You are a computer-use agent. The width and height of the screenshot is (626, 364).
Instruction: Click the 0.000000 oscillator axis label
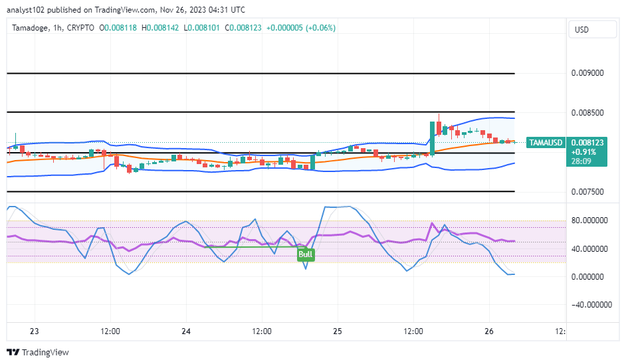point(587,276)
